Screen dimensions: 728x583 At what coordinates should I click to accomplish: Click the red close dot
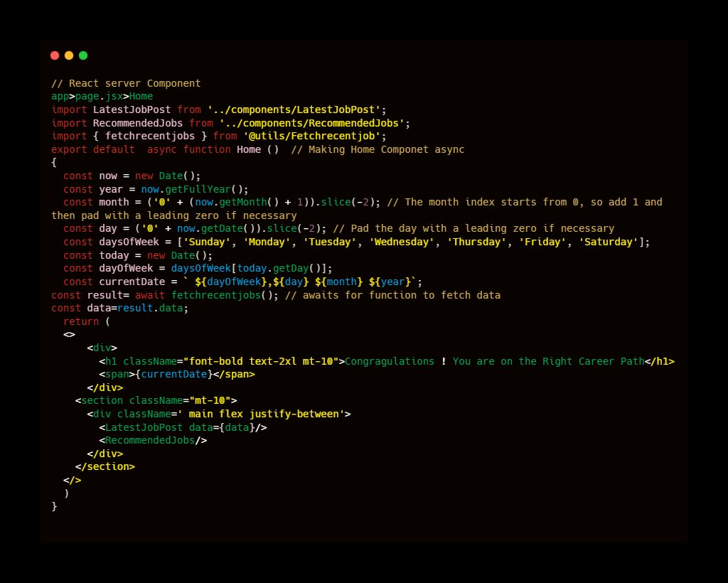pyautogui.click(x=55, y=55)
